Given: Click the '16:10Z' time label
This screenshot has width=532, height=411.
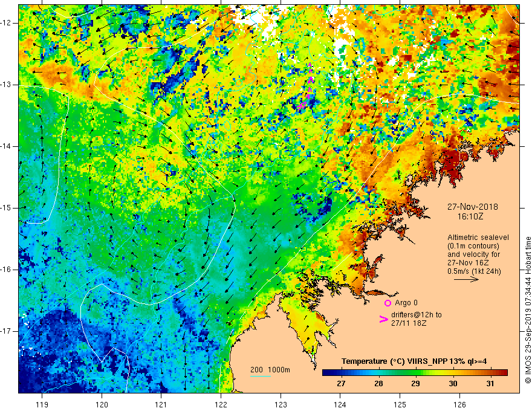Looking at the screenshot, I should 470,216.
